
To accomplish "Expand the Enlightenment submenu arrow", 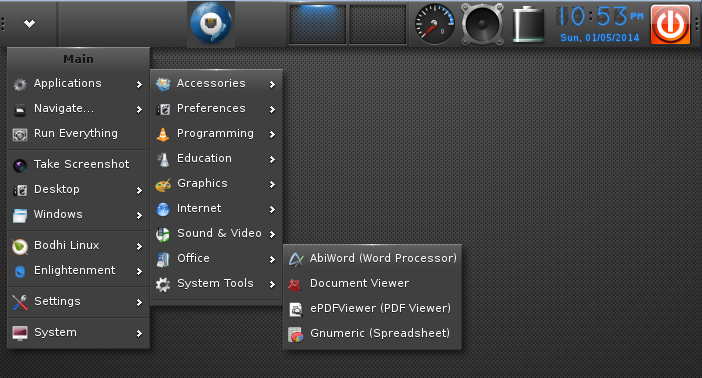I will point(139,271).
